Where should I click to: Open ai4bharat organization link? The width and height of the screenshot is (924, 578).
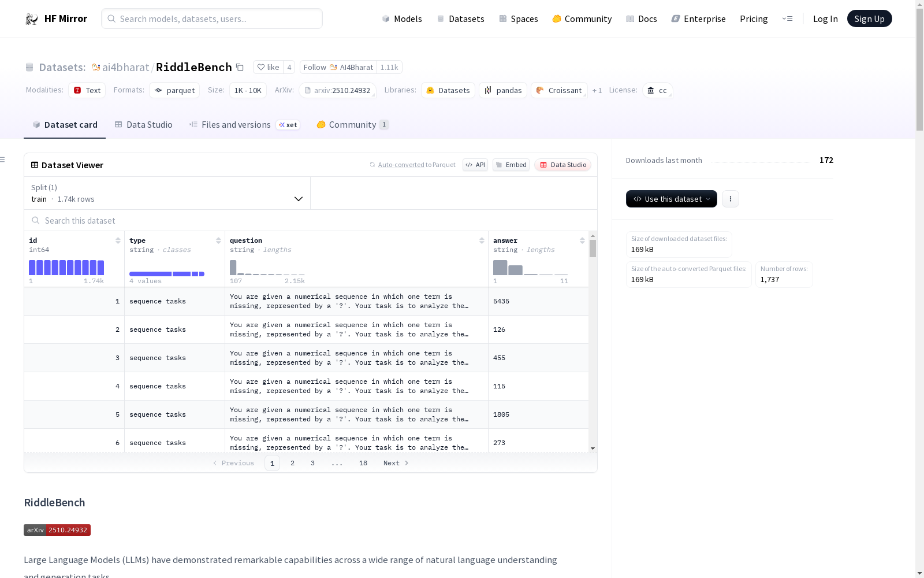coord(125,67)
